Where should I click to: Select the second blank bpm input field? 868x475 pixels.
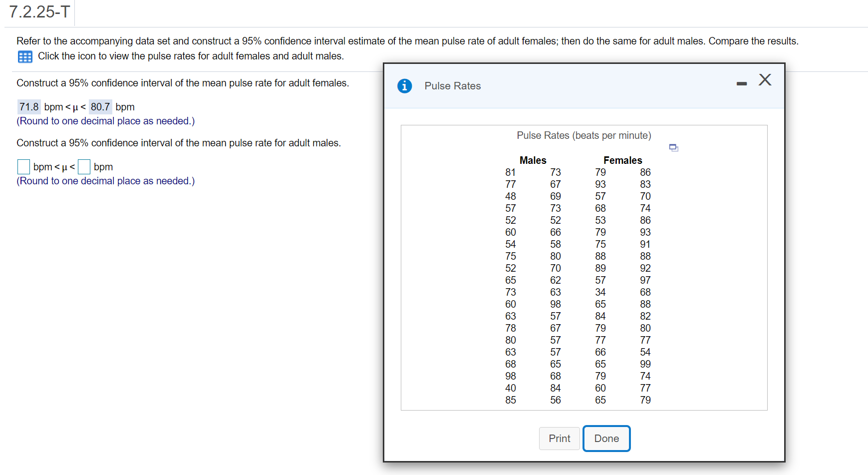click(x=84, y=166)
